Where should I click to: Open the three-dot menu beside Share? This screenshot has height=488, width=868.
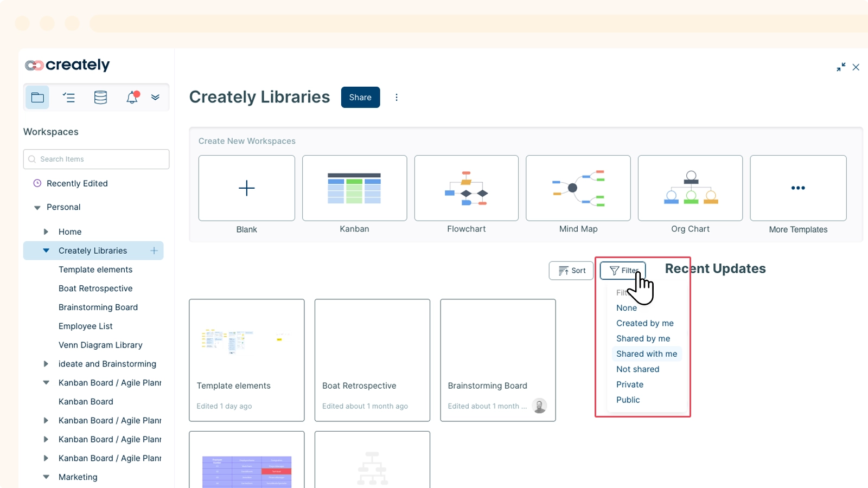click(397, 98)
